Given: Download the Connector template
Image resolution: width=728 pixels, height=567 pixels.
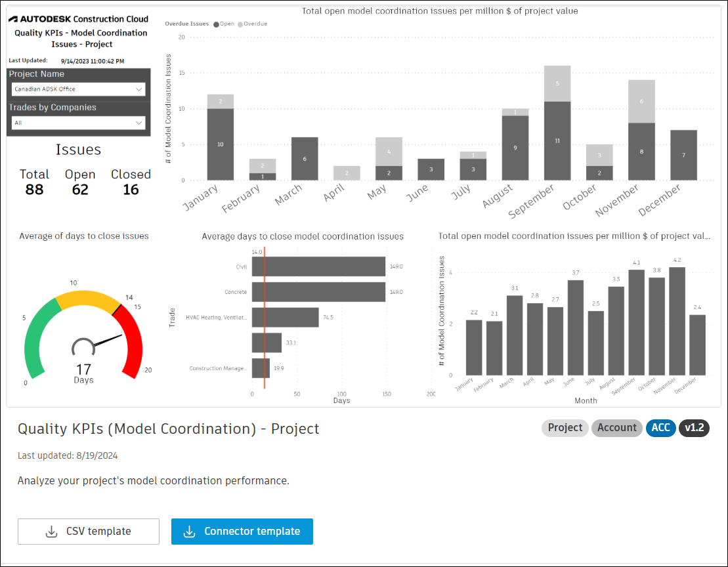Looking at the screenshot, I should [x=242, y=532].
